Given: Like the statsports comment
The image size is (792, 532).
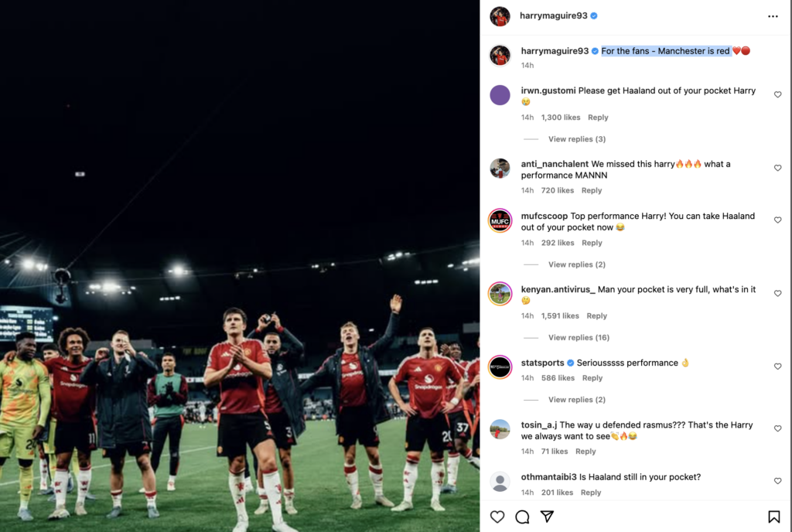Looking at the screenshot, I should pyautogui.click(x=778, y=367).
